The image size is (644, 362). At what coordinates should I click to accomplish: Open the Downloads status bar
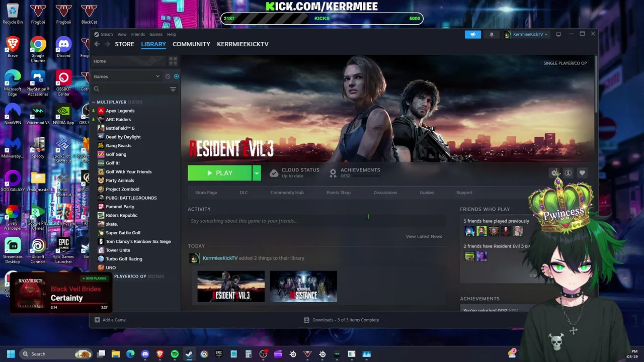pos(342,320)
